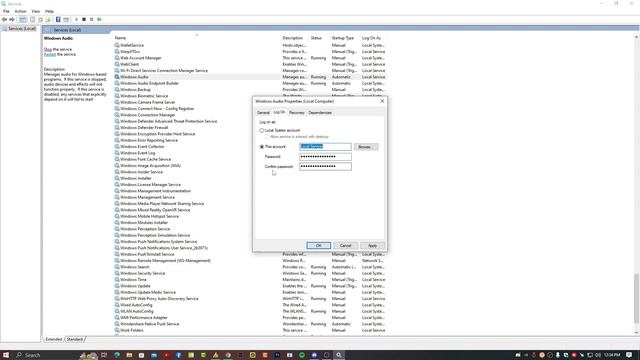640x360 pixels.
Task: Click the Back arrow in Services toolbar
Action: [4, 19]
